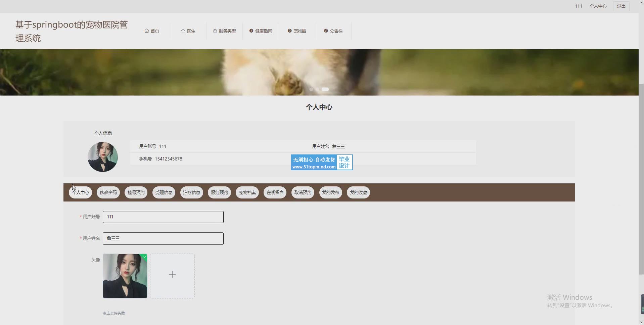Click the username 111 in top bar
The image size is (644, 325).
pos(579,6)
